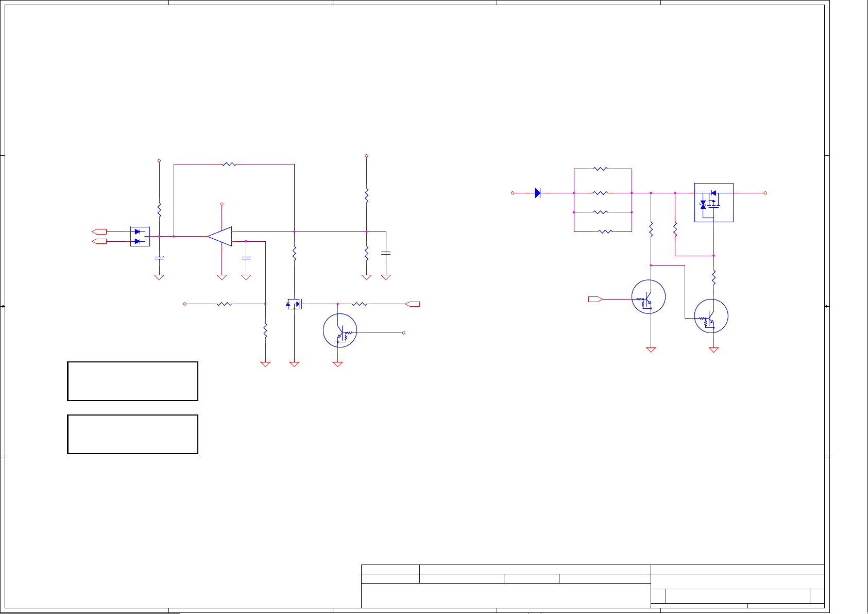
Task: Select the ground symbol under the rightmost transistor
Action: click(713, 350)
